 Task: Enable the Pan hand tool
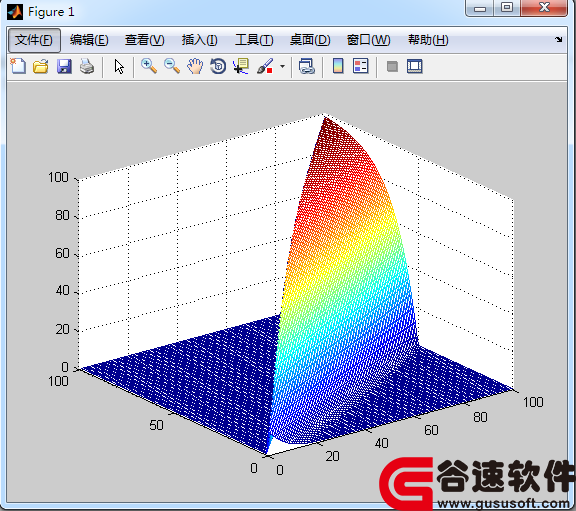(x=195, y=66)
